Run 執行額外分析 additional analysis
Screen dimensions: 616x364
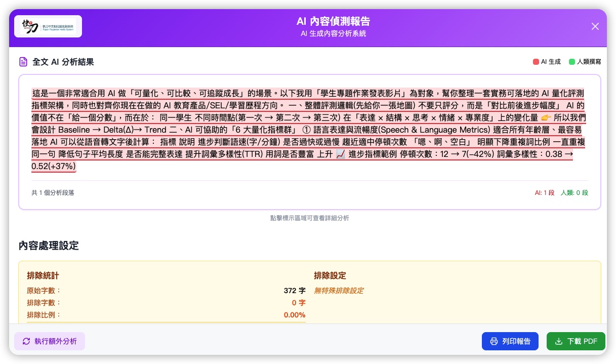(x=50, y=341)
